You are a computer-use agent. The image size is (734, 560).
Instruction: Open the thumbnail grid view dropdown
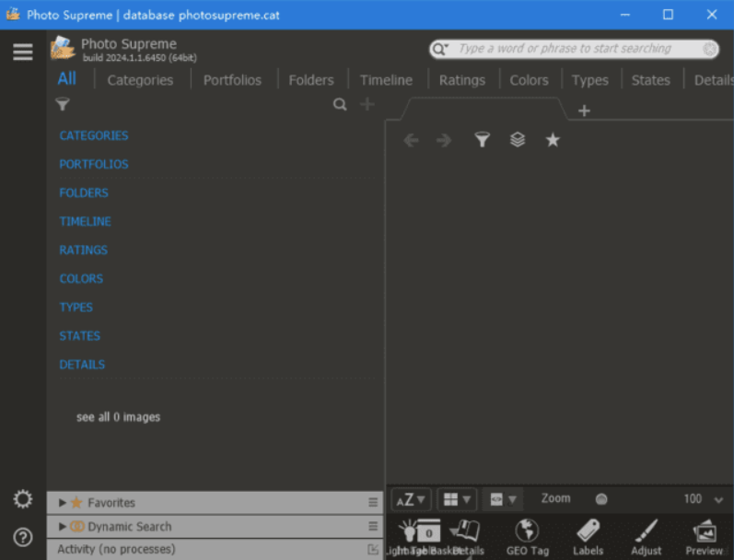(457, 499)
